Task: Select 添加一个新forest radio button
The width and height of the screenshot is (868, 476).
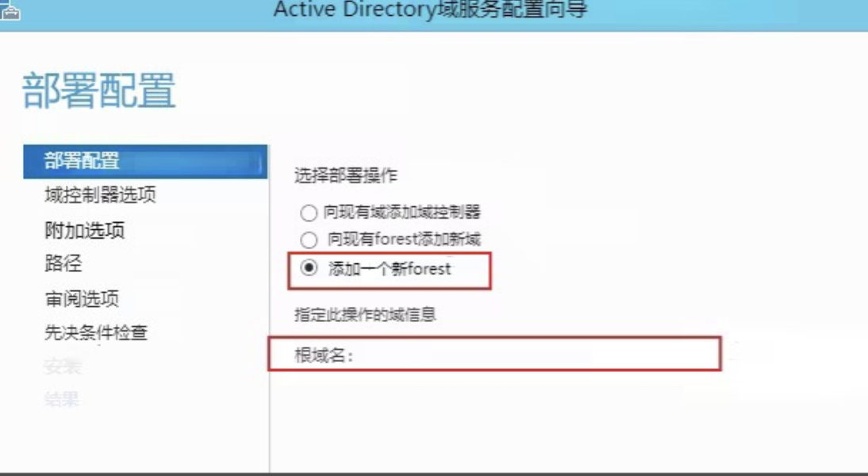Action: click(x=309, y=268)
